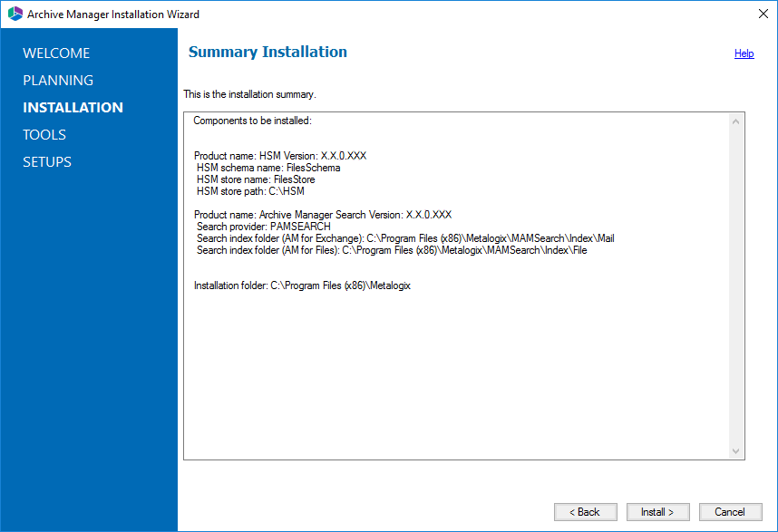Click 'This is the installation summary.' text
Image resolution: width=778 pixels, height=532 pixels.
coord(249,94)
